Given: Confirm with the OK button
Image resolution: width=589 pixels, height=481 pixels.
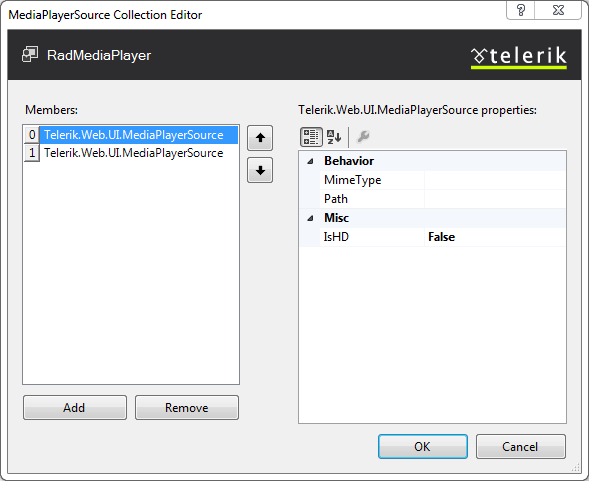Looking at the screenshot, I should pos(423,446).
